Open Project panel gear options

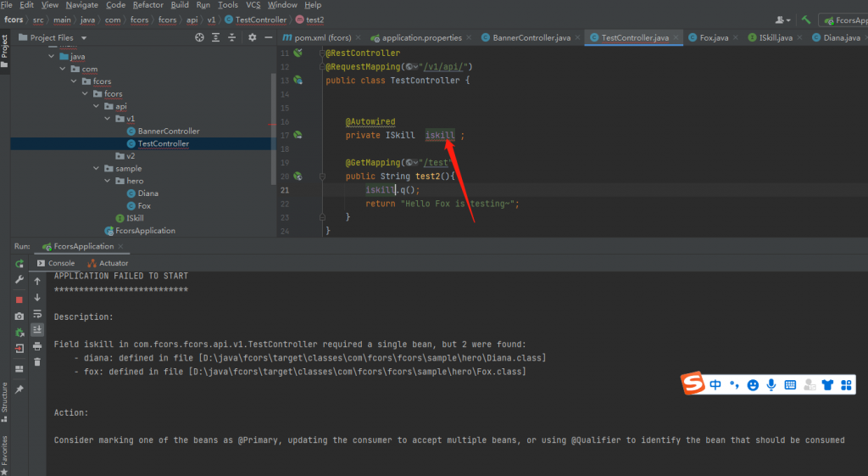tap(253, 37)
